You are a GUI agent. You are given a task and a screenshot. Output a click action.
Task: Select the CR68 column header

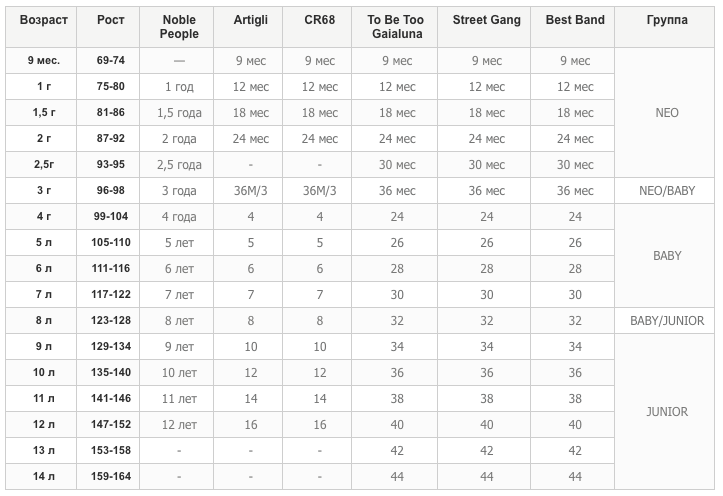tap(319, 20)
